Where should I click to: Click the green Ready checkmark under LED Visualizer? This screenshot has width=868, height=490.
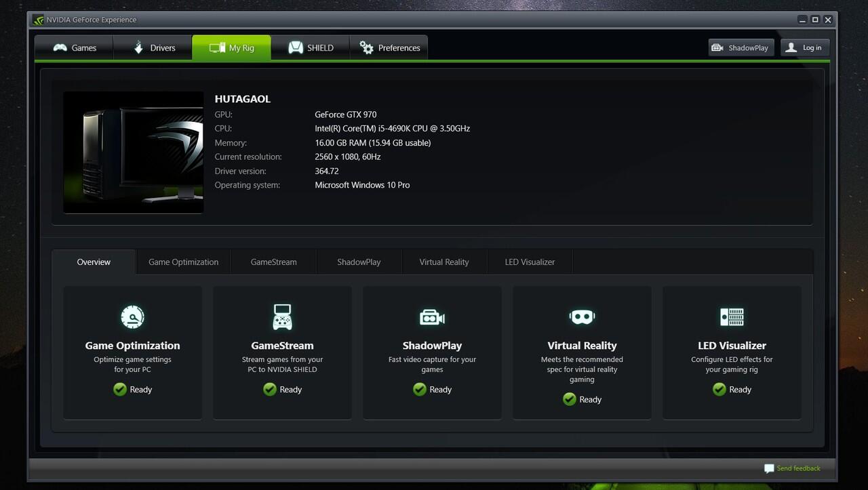click(x=719, y=389)
